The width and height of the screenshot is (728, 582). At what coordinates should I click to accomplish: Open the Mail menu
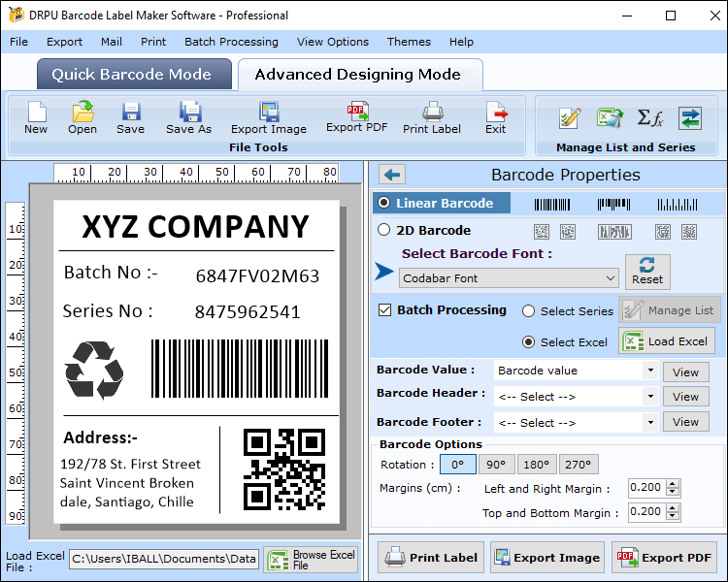(x=112, y=42)
